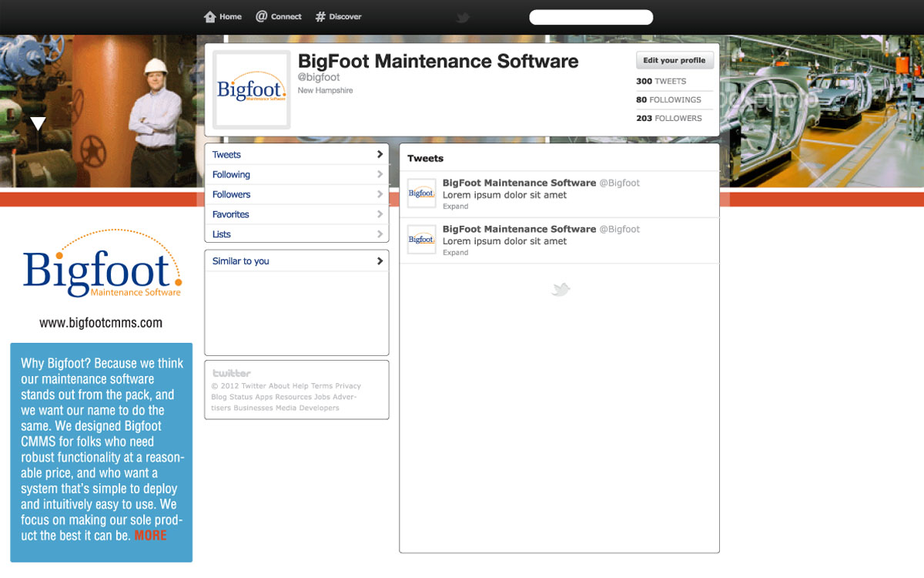Click the first tweet's Bigfoot avatar

[x=421, y=193]
